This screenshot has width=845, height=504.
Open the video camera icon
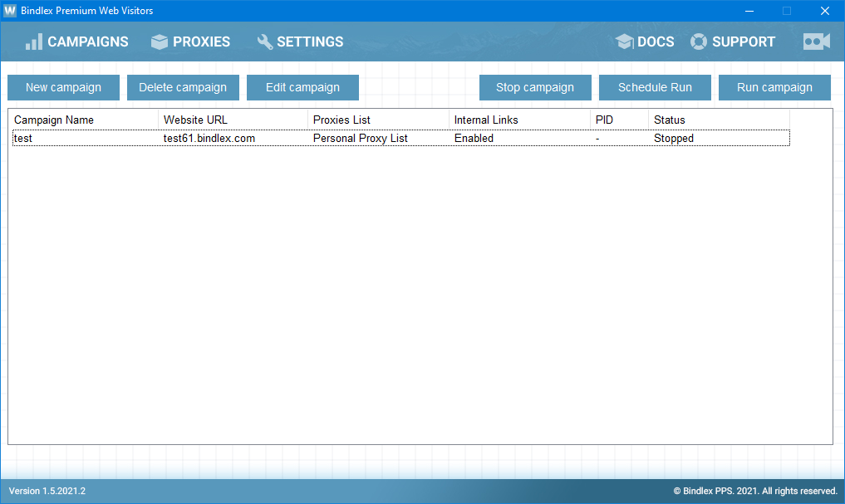click(816, 42)
